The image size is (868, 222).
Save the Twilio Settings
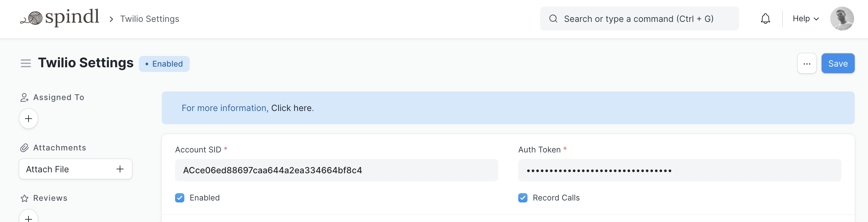click(x=838, y=64)
